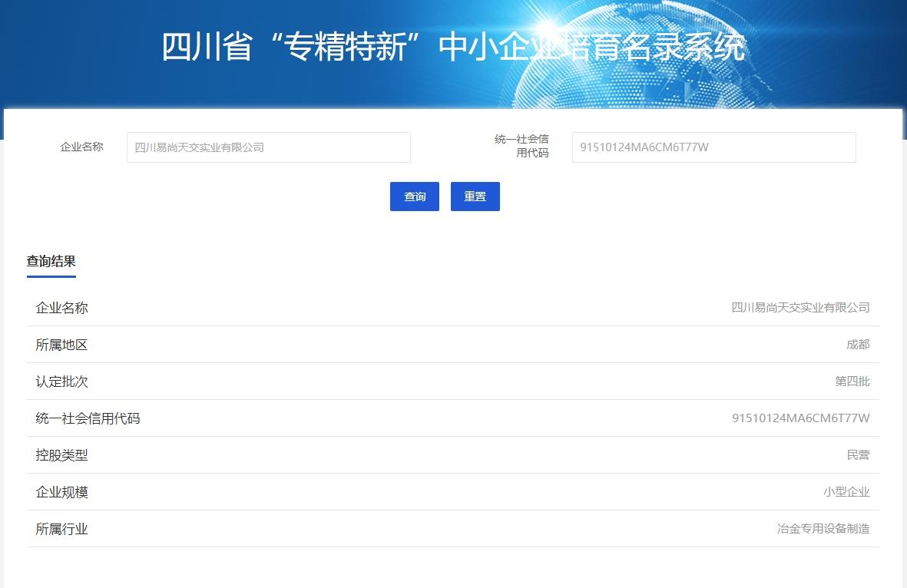Viewport: 907px width, 588px height.
Task: Click the 企业规模 row label
Action: pos(61,492)
